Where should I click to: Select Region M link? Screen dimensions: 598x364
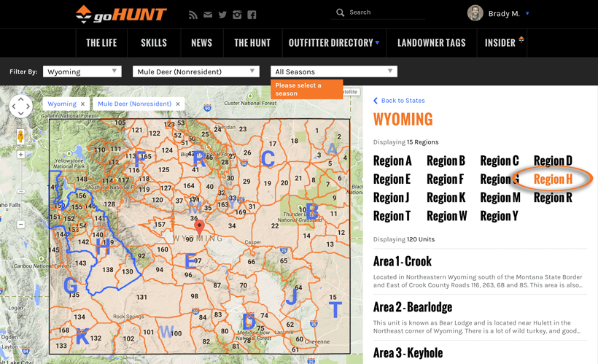point(500,198)
